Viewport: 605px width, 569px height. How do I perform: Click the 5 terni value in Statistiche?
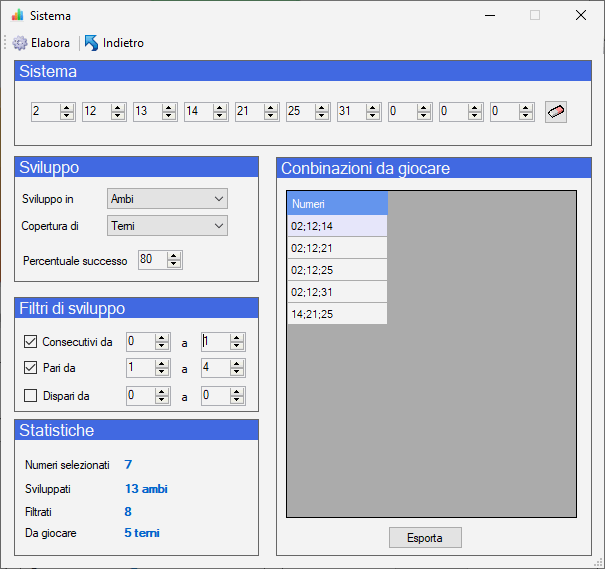[142, 533]
